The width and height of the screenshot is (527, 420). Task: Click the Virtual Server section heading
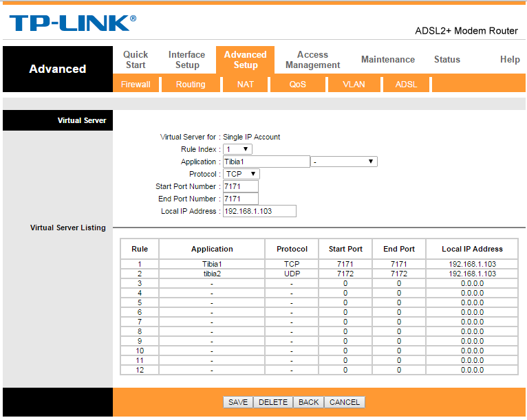(82, 120)
